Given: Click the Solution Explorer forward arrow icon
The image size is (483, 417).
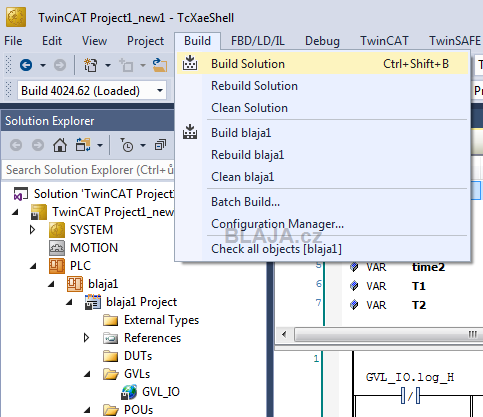Looking at the screenshot, I should [x=38, y=145].
